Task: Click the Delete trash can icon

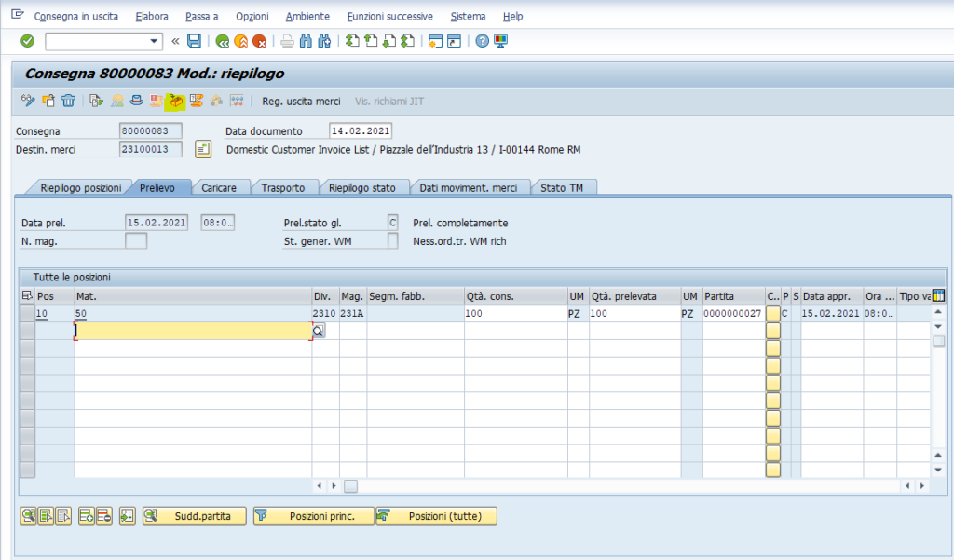Action: click(68, 101)
